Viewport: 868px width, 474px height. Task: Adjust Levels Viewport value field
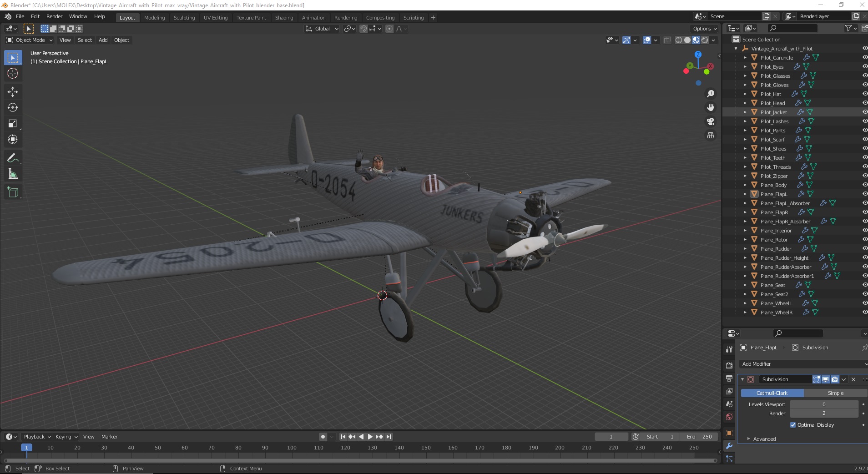point(824,404)
